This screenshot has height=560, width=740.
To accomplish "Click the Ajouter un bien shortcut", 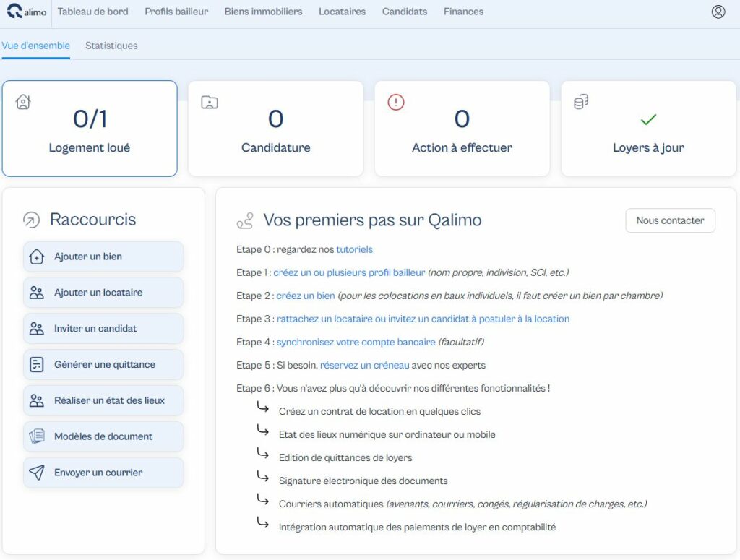I will pos(103,257).
